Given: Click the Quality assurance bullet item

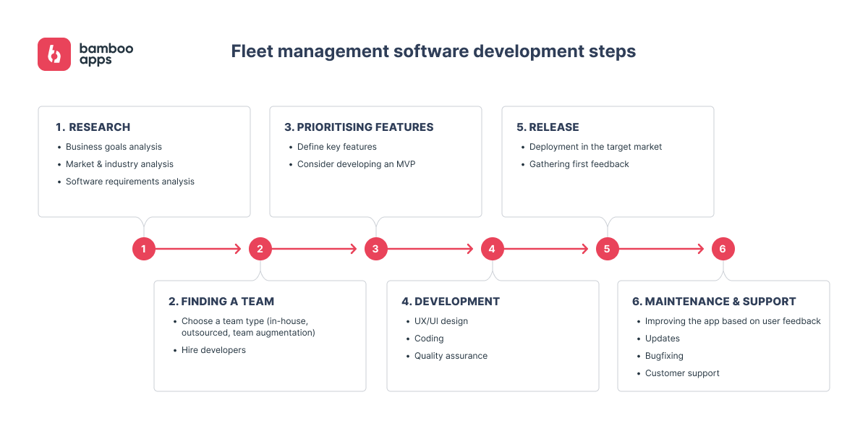Looking at the screenshot, I should tap(451, 355).
